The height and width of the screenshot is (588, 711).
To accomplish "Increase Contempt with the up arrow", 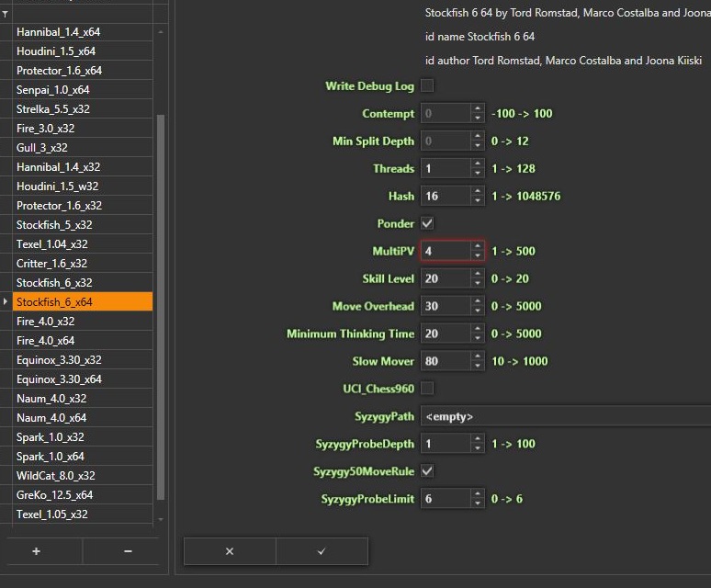I will pos(478,109).
